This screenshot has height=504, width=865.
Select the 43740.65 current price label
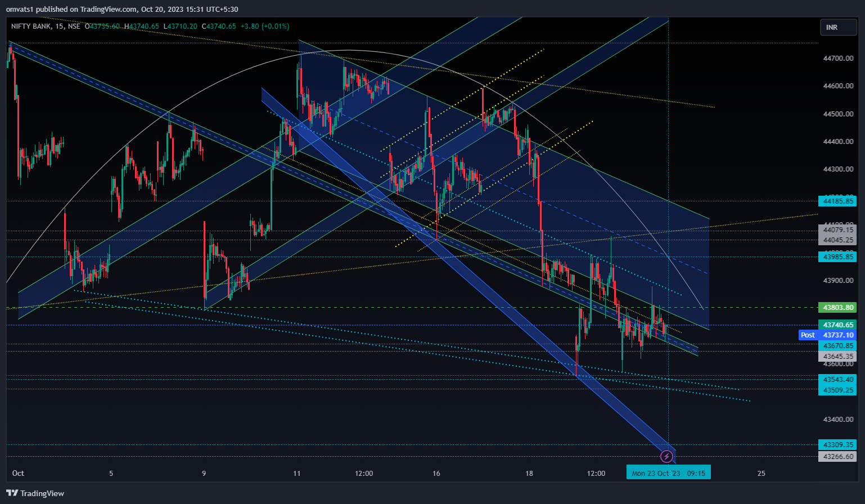837,325
